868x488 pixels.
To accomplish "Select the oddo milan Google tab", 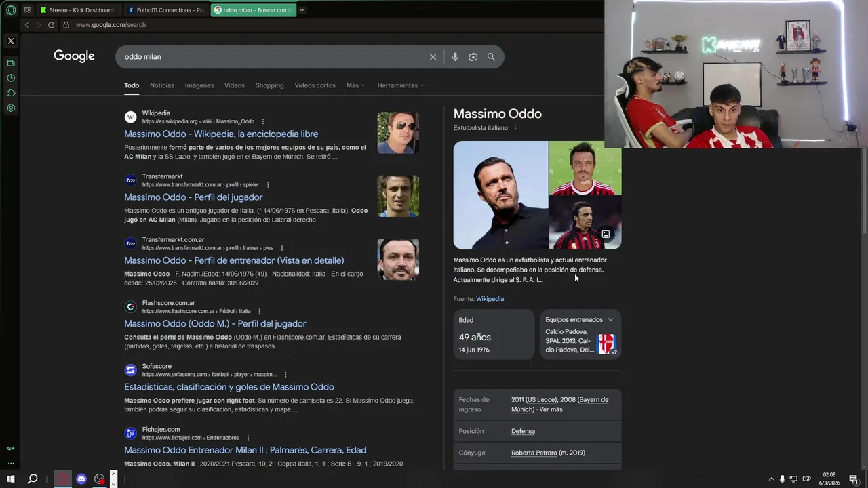I will [x=253, y=10].
